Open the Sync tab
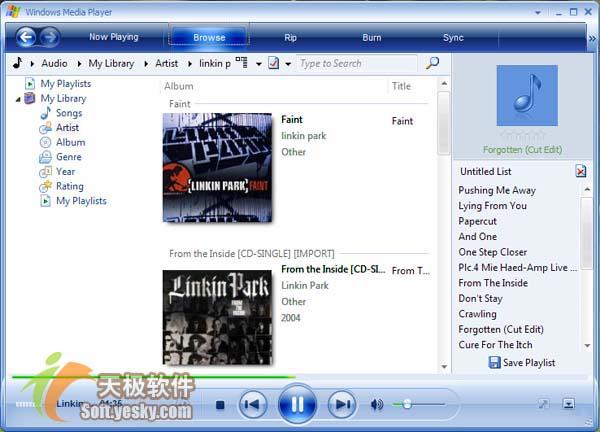 pos(453,37)
